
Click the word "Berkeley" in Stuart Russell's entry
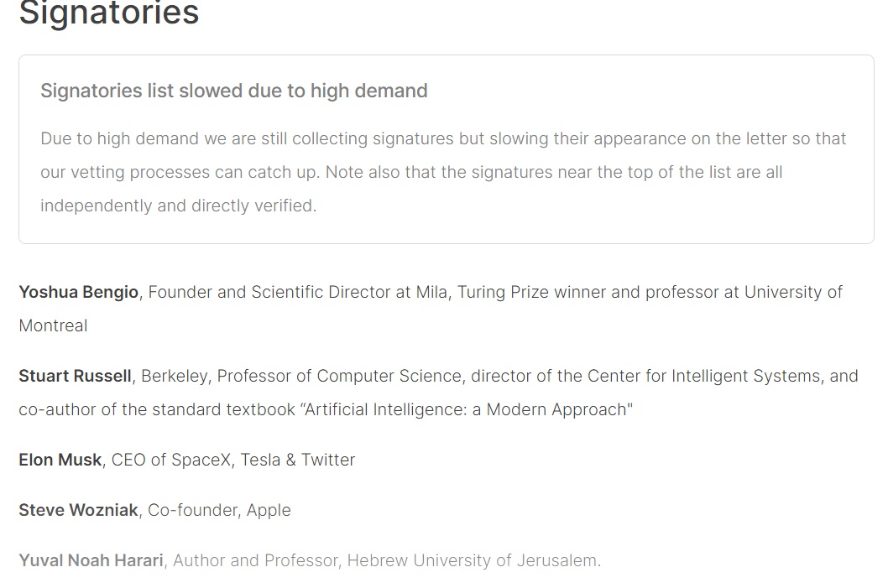pyautogui.click(x=174, y=376)
